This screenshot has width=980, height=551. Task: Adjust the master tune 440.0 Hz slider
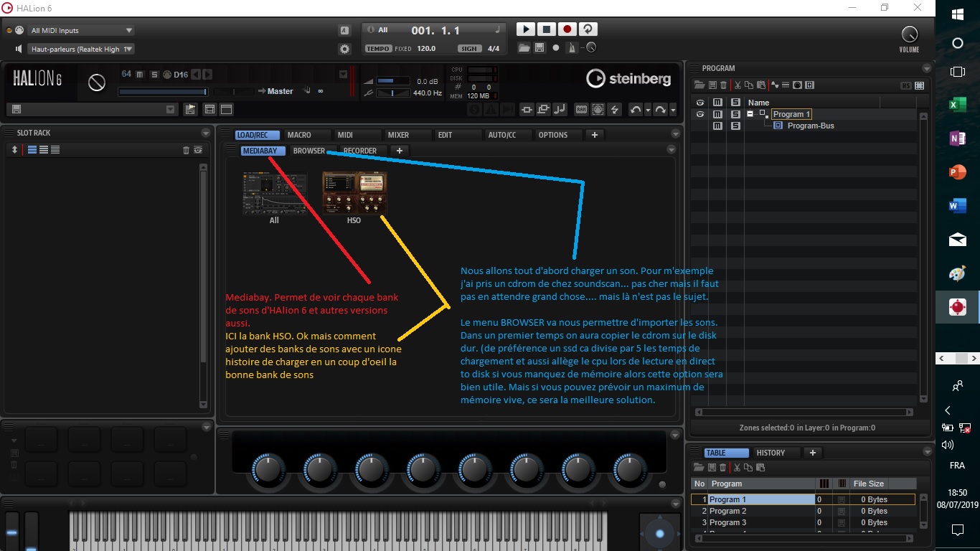pyautogui.click(x=392, y=93)
